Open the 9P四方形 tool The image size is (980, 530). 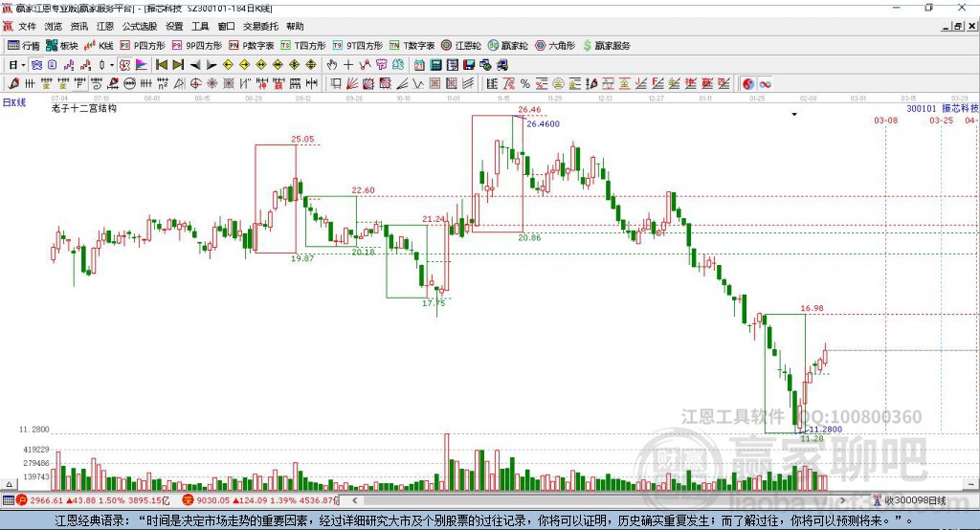pyautogui.click(x=197, y=46)
